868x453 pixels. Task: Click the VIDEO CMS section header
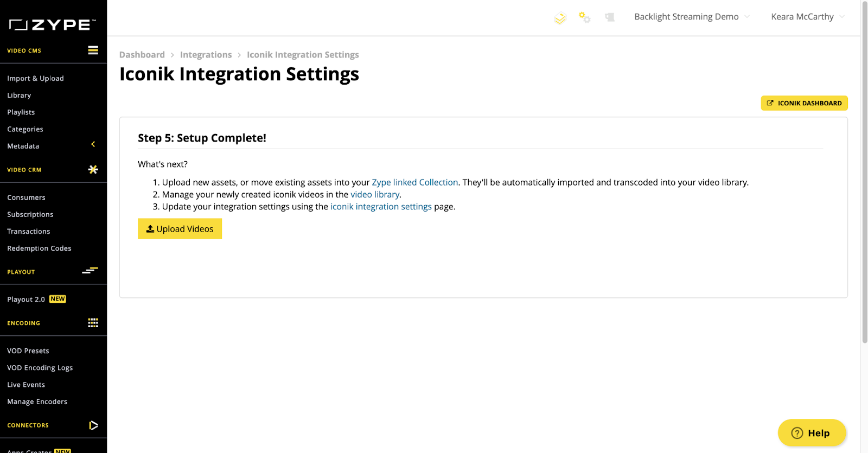[x=24, y=50]
